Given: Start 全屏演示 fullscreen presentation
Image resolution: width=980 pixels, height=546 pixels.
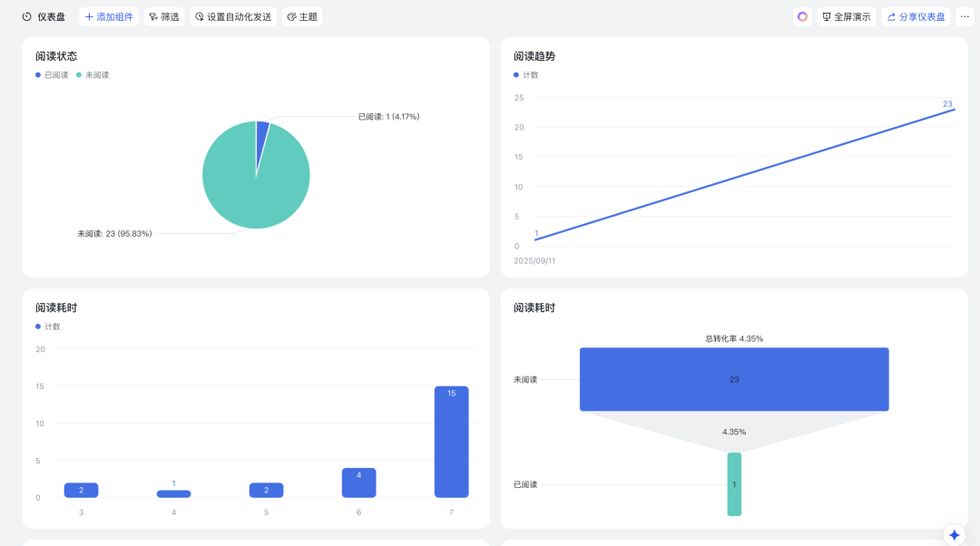Looking at the screenshot, I should 846,16.
